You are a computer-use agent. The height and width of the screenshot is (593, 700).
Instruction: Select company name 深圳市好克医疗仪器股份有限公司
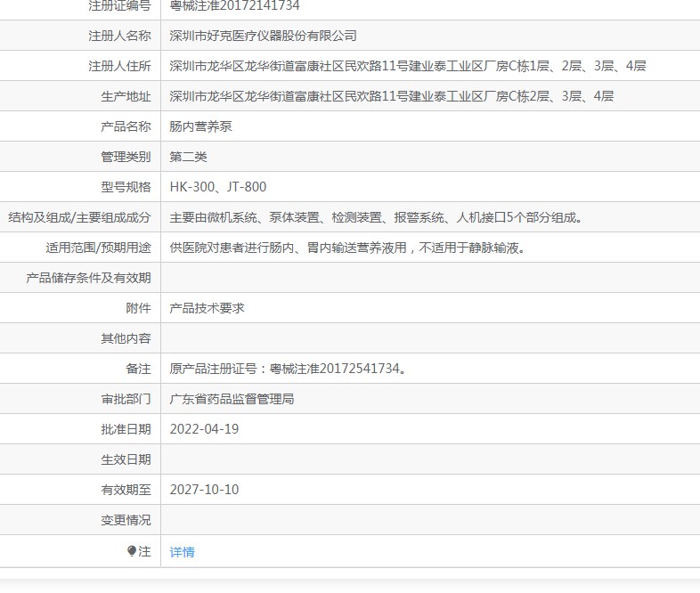coord(263,36)
